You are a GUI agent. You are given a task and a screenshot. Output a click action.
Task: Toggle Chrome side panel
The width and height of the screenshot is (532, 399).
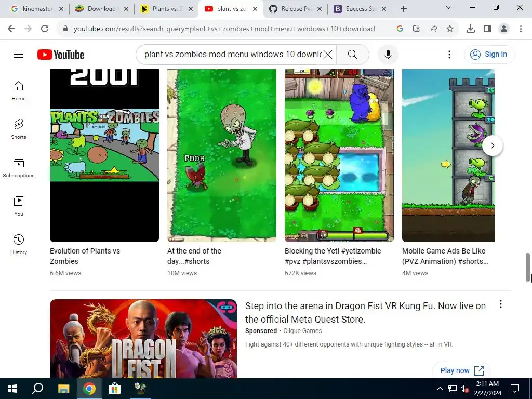click(487, 29)
